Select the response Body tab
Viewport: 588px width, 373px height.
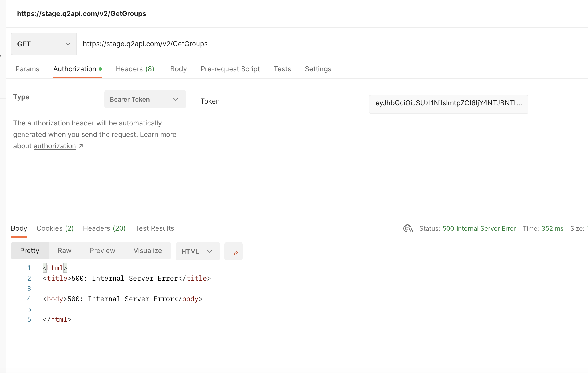19,228
